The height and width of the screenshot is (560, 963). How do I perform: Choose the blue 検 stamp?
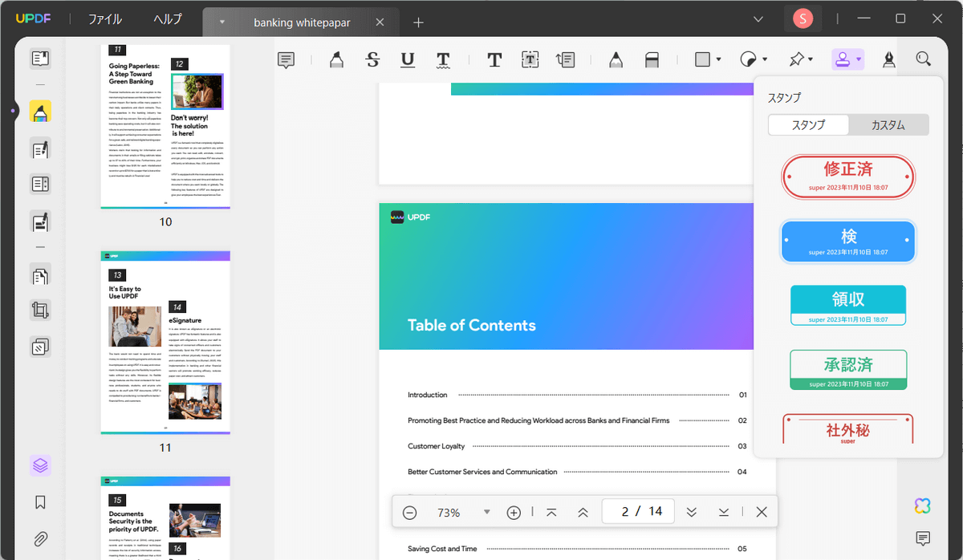pyautogui.click(x=848, y=241)
